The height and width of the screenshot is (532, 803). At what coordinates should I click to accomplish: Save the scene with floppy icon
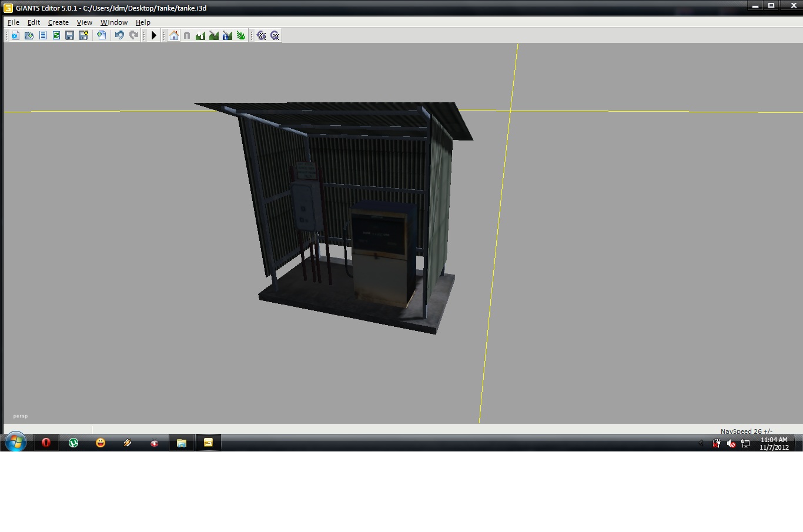pos(69,35)
